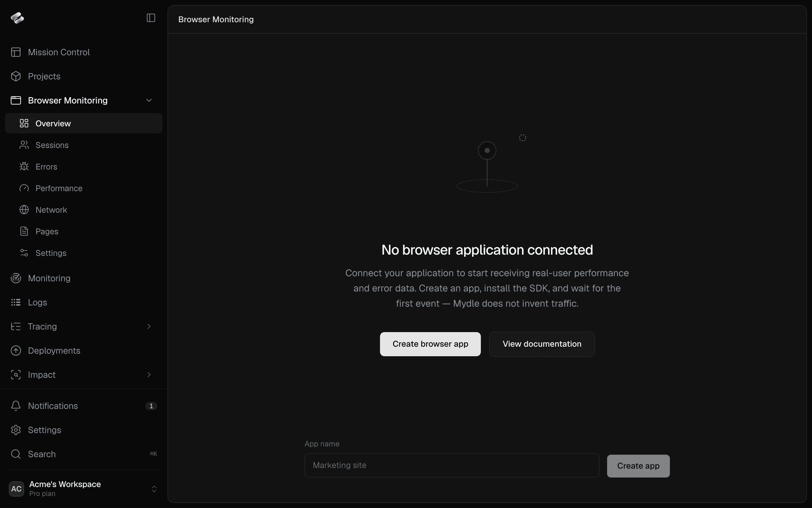Open the Errors page
This screenshot has height=508, width=812.
pyautogui.click(x=83, y=166)
